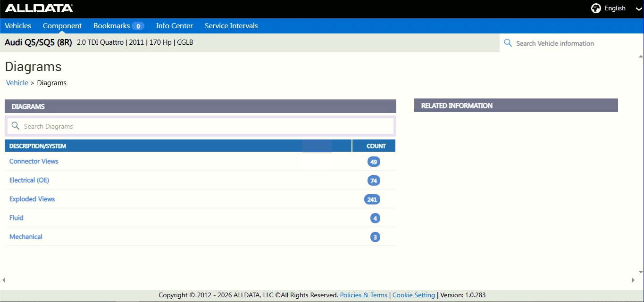Image resolution: width=644 pixels, height=302 pixels.
Task: Click the DIAGRAMS panel header
Action: (201, 106)
